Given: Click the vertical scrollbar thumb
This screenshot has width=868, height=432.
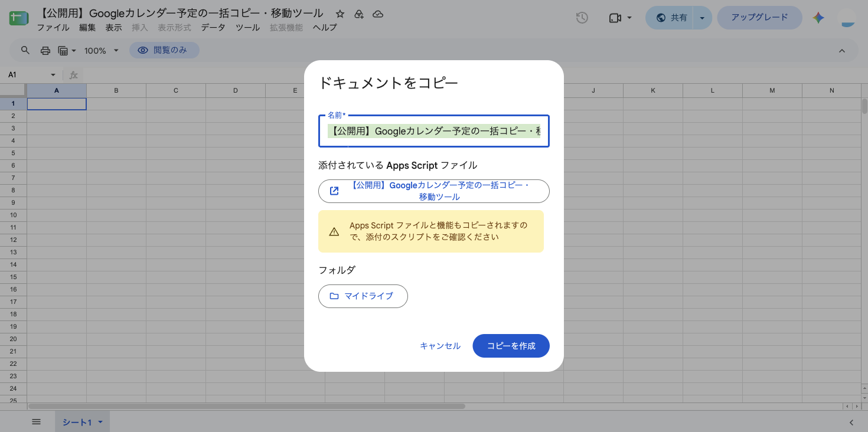Looking at the screenshot, I should pyautogui.click(x=864, y=106).
